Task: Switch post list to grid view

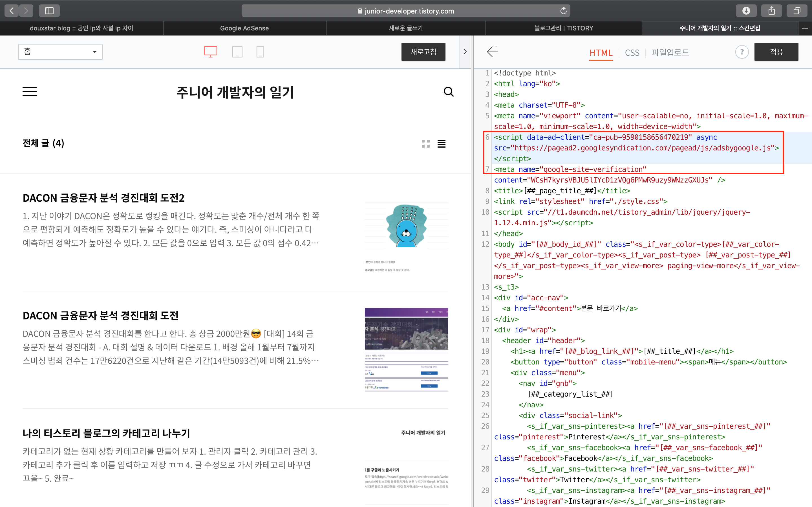Action: click(x=425, y=144)
